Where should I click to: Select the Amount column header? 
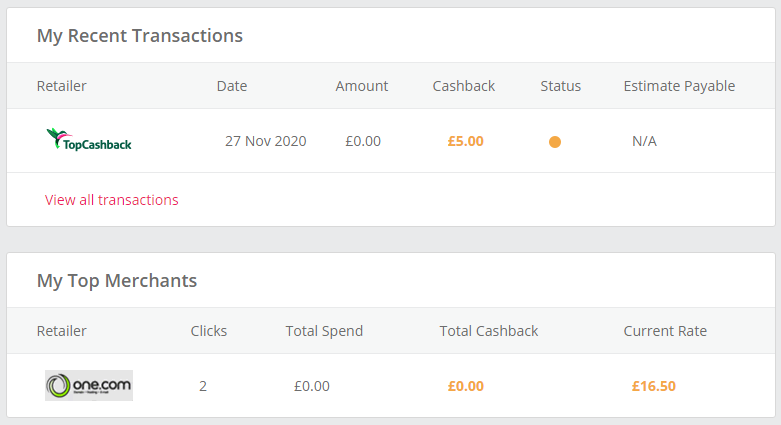tap(362, 86)
